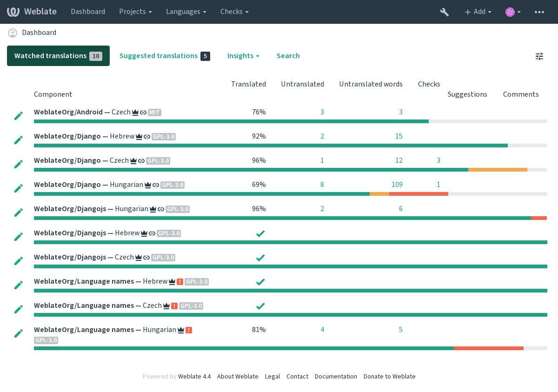Image resolution: width=558 pixels, height=392 pixels.
Task: Click green checkmark in Djangojs Hebrew row
Action: point(260,233)
